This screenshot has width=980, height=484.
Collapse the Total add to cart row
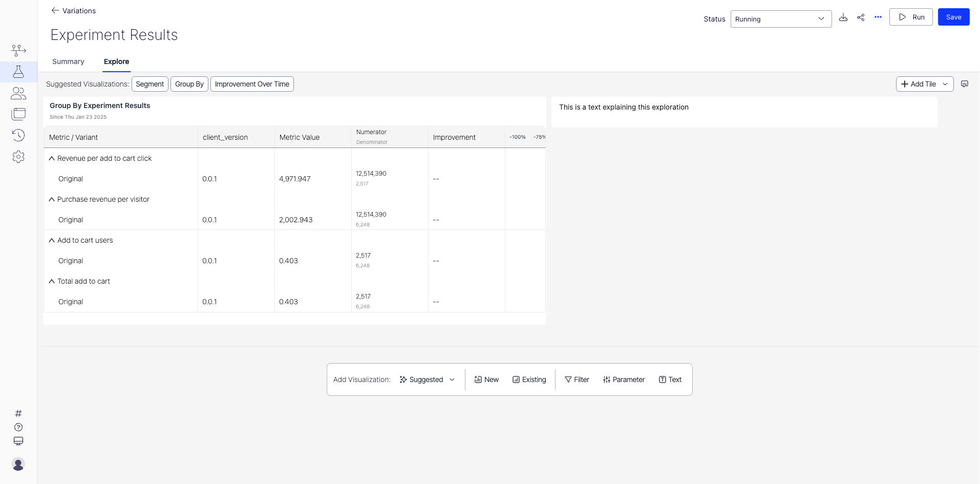pyautogui.click(x=52, y=282)
